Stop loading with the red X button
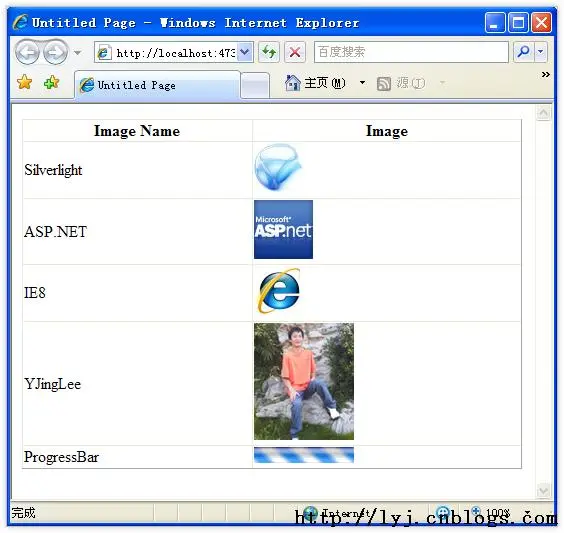 tap(295, 53)
